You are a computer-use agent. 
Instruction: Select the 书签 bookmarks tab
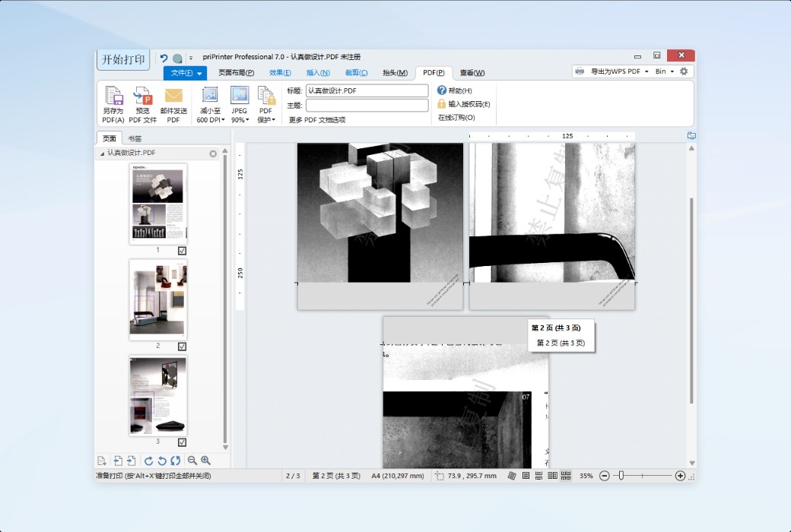tap(135, 138)
